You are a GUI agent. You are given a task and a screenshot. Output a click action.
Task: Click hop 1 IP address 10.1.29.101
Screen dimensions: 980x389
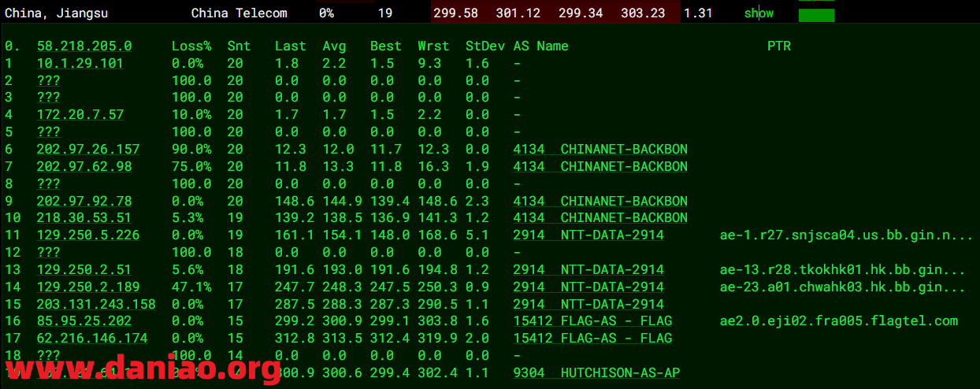click(80, 64)
